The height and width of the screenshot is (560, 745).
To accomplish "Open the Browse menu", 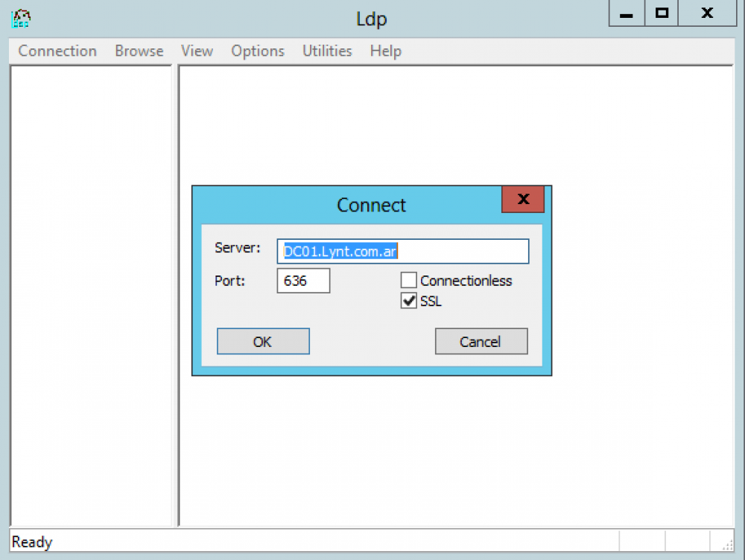I will (x=139, y=51).
